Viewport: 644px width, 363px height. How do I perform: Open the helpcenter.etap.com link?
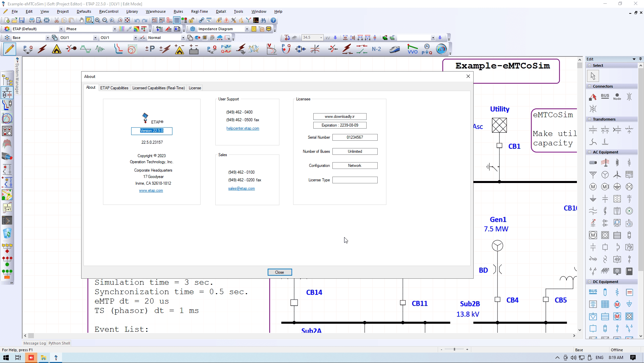click(243, 128)
